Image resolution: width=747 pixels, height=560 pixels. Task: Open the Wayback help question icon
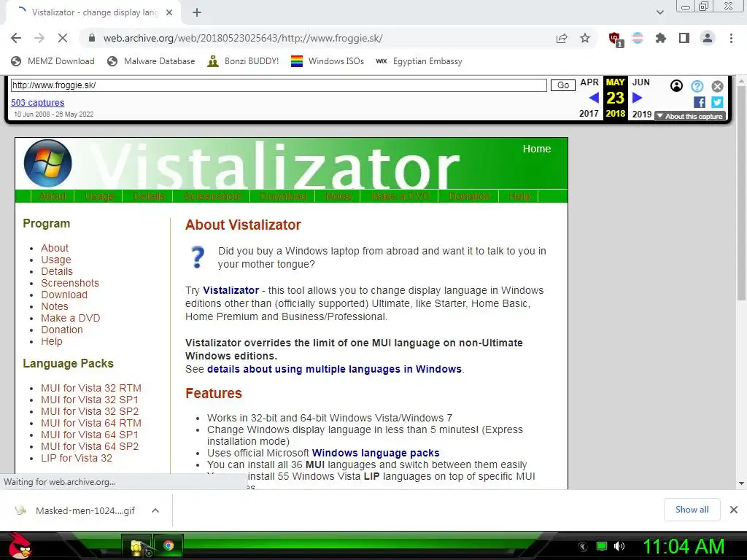697,86
